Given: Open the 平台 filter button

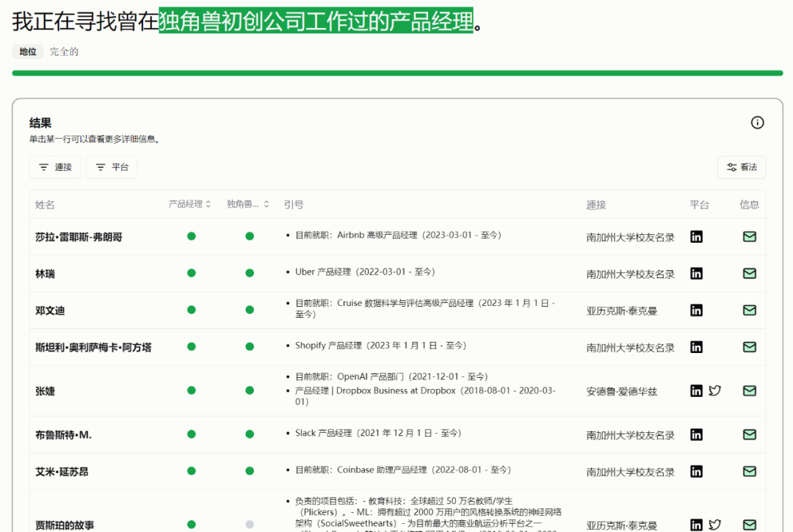Looking at the screenshot, I should click(112, 167).
